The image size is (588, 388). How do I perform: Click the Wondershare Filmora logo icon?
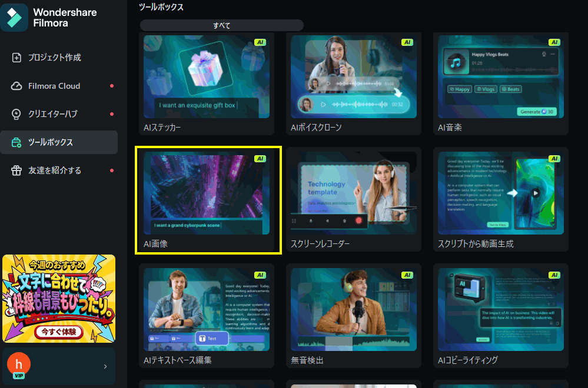(14, 18)
